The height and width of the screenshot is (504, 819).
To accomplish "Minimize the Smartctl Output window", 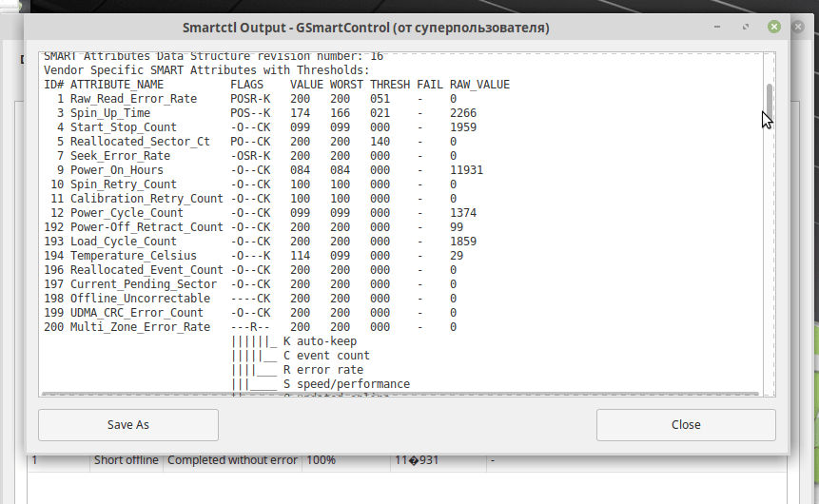I will 717,27.
